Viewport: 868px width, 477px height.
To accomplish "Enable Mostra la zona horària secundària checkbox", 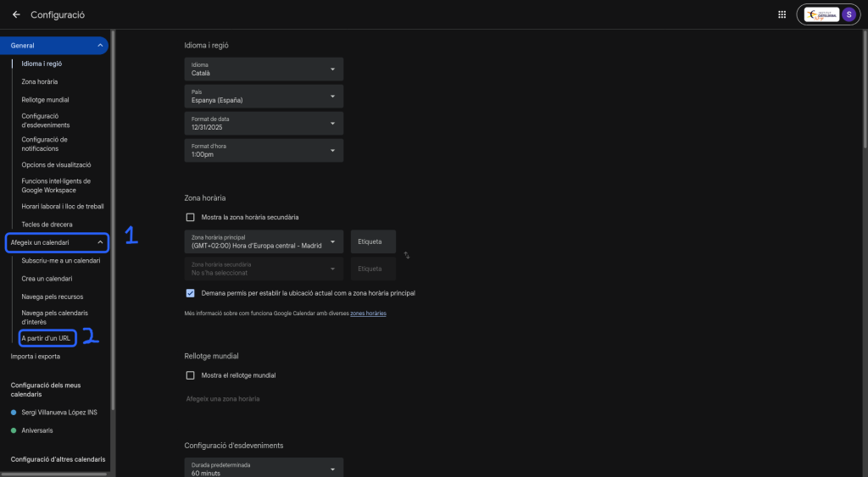I will [191, 217].
